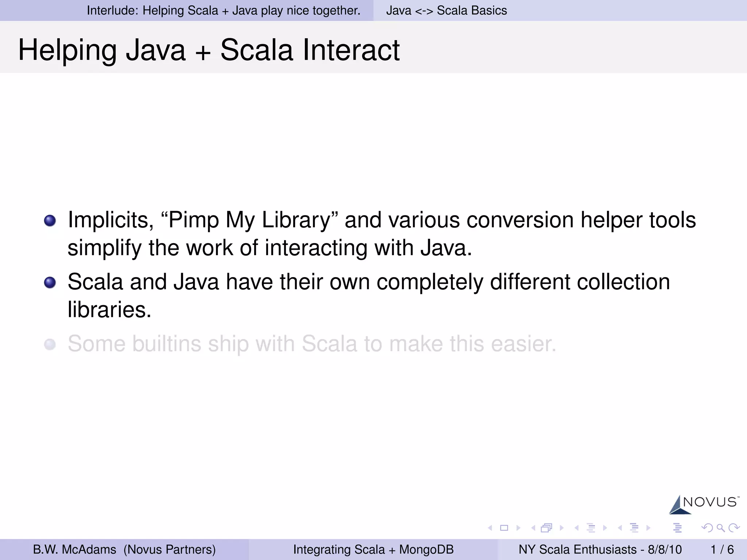Jump to previous subsection arrow
The height and width of the screenshot is (560, 747).
pos(577,528)
